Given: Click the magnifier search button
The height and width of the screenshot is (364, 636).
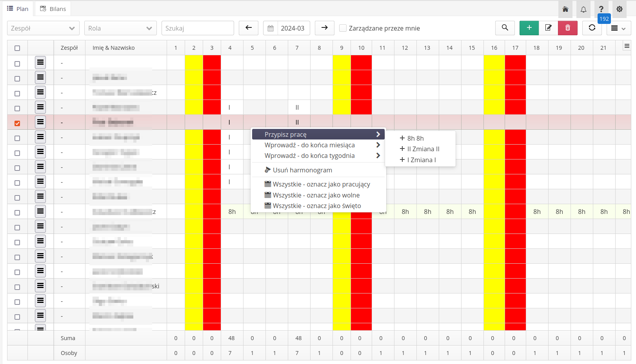Looking at the screenshot, I should 505,28.
